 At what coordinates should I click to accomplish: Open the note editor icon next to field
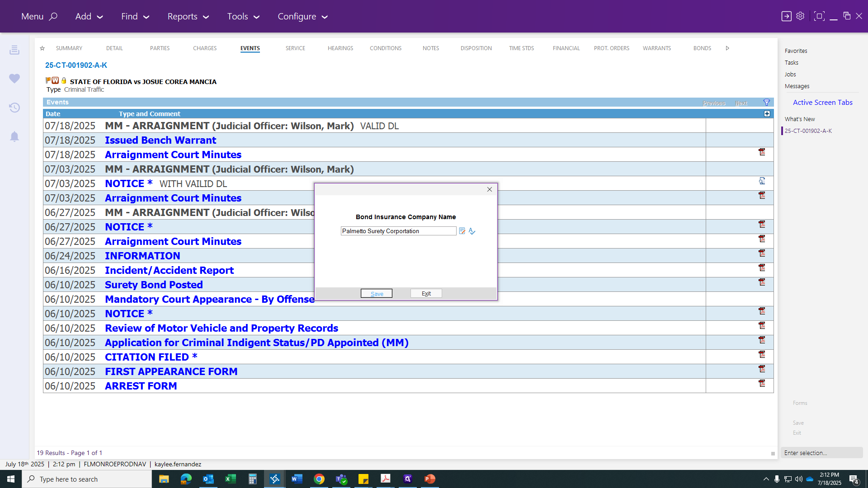point(462,231)
